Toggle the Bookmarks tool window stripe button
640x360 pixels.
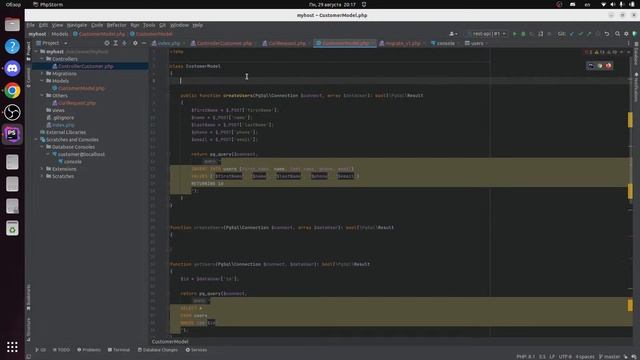tap(28, 298)
